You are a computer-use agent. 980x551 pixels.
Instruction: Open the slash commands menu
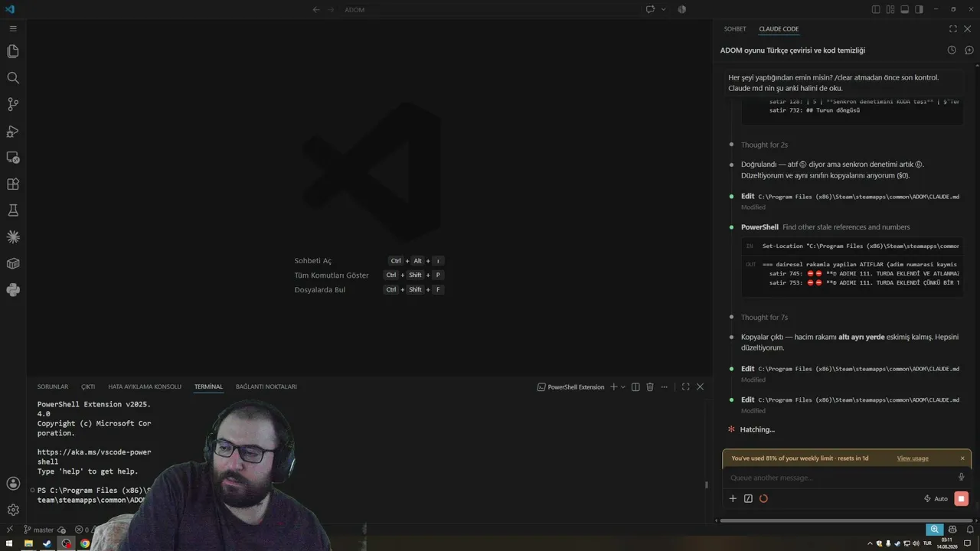748,499
